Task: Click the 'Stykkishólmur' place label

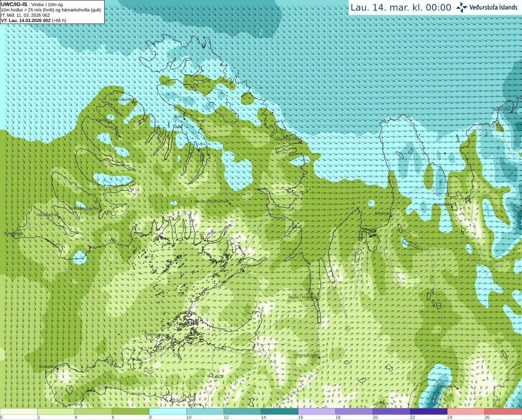Action: point(156,334)
